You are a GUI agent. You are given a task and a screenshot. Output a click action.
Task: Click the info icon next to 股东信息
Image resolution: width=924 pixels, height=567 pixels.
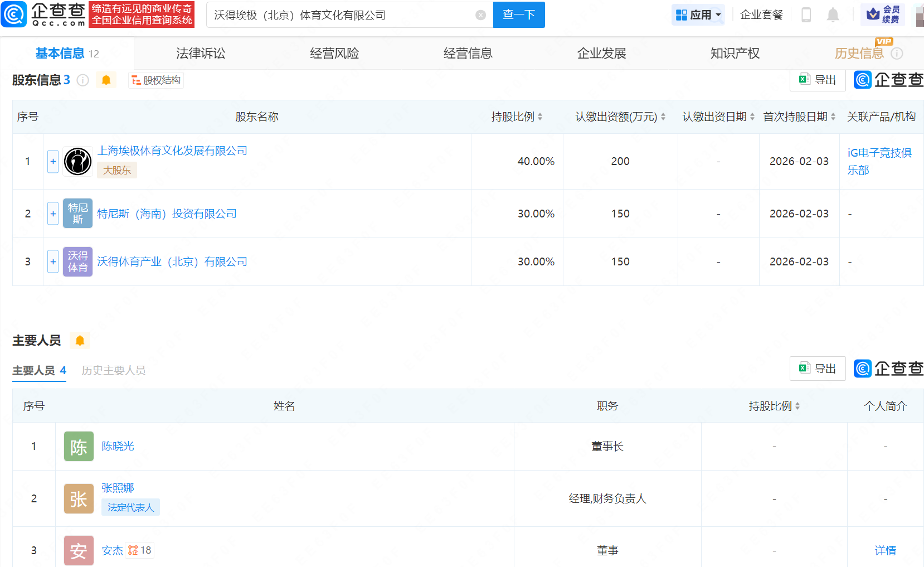coord(83,80)
